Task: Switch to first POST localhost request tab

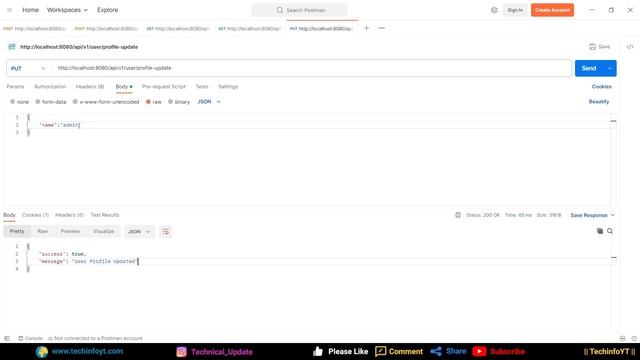Action: (x=34, y=29)
